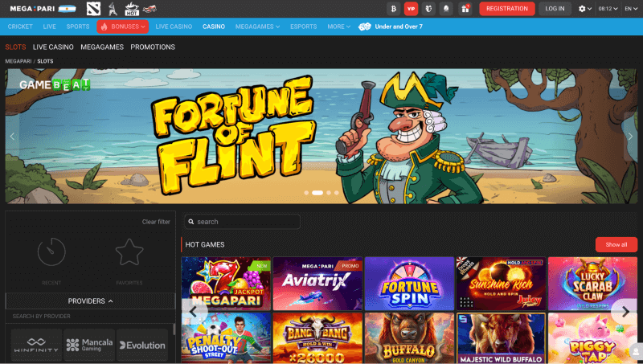Image resolution: width=643 pixels, height=364 pixels.
Task: Expand the BONUSES menu
Action: pyautogui.click(x=123, y=27)
